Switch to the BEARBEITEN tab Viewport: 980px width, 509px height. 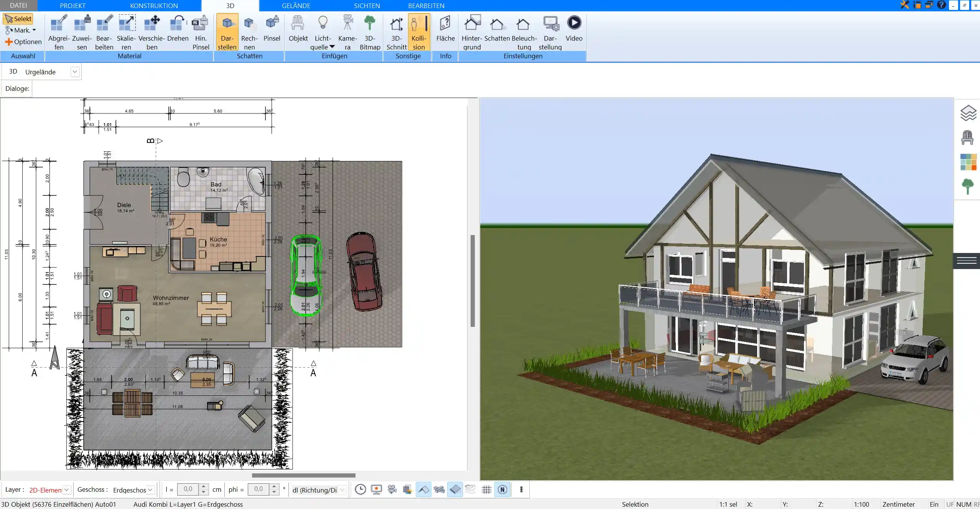426,5
